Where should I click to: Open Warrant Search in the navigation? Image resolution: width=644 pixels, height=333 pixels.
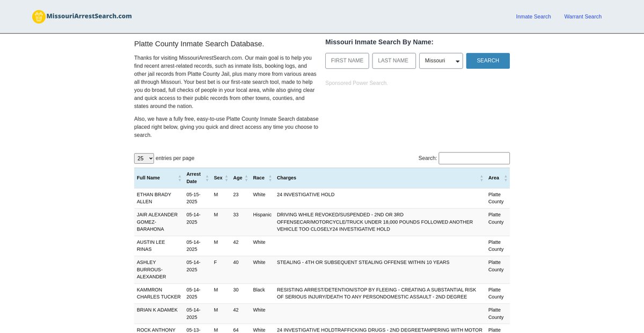point(582,17)
